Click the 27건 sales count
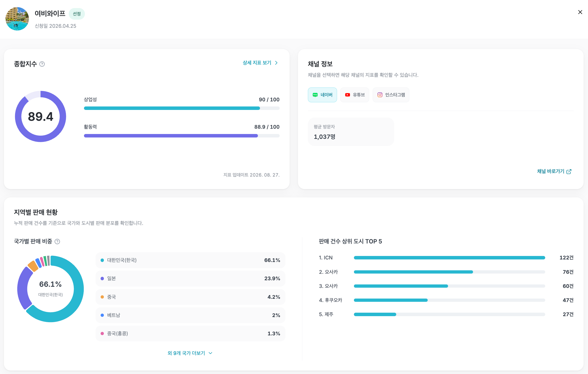Screen dimensions: 588x374 (568, 314)
